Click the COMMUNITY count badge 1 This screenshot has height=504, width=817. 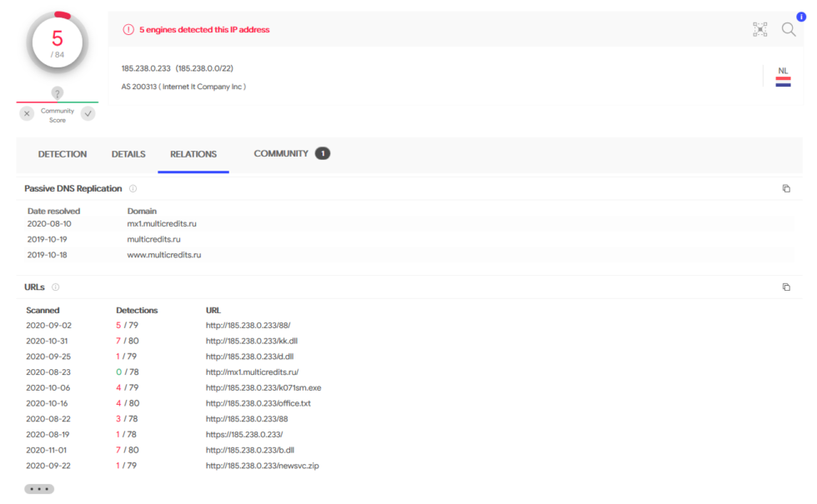click(323, 153)
